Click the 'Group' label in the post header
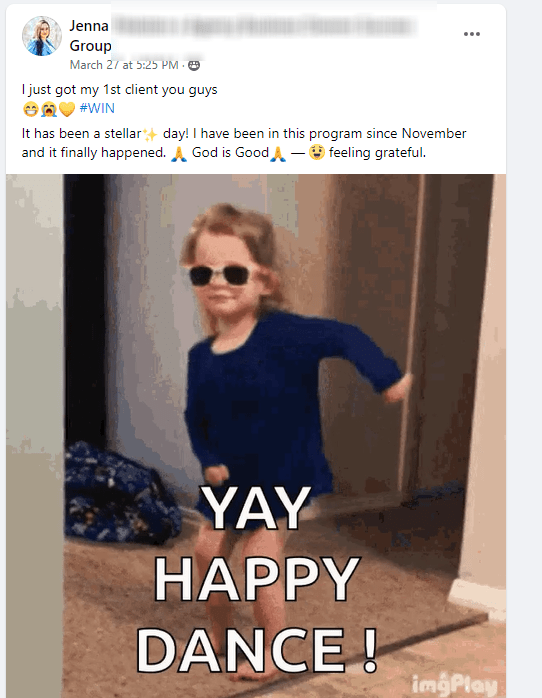 pos(90,45)
